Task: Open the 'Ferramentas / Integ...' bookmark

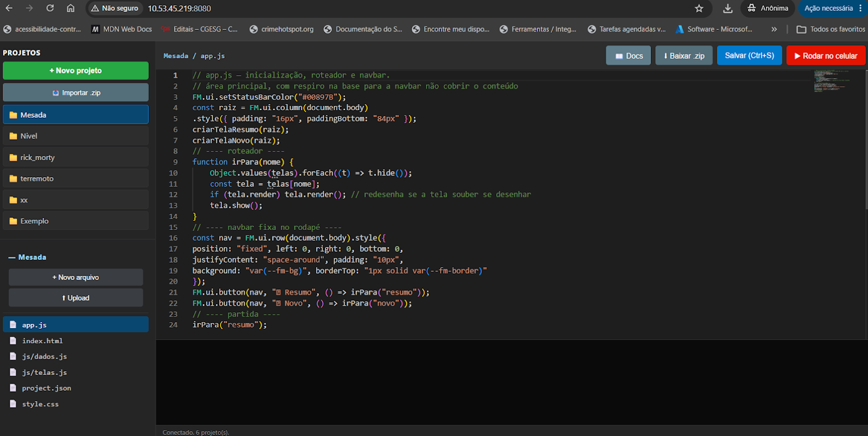Action: pyautogui.click(x=538, y=29)
